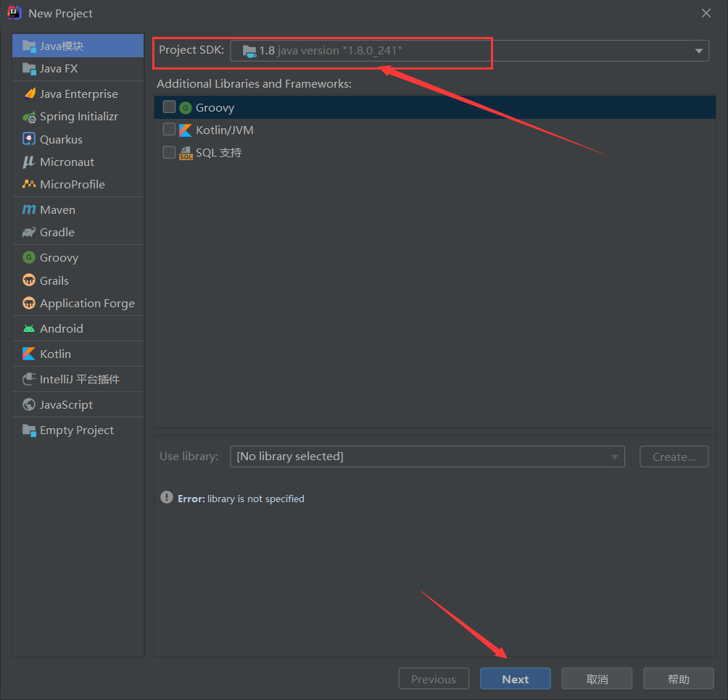Select the Groovy row text in frameworks
Image resolution: width=728 pixels, height=700 pixels.
(x=215, y=108)
